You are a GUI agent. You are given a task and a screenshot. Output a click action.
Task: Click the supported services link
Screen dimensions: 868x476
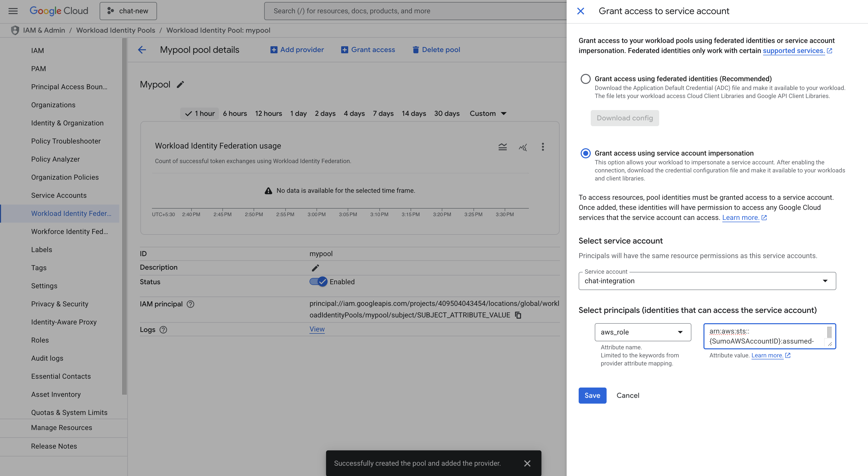[x=794, y=51]
